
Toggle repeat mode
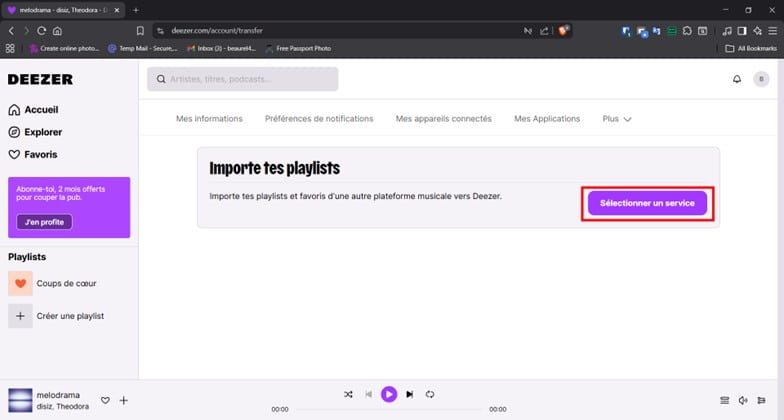(x=430, y=394)
